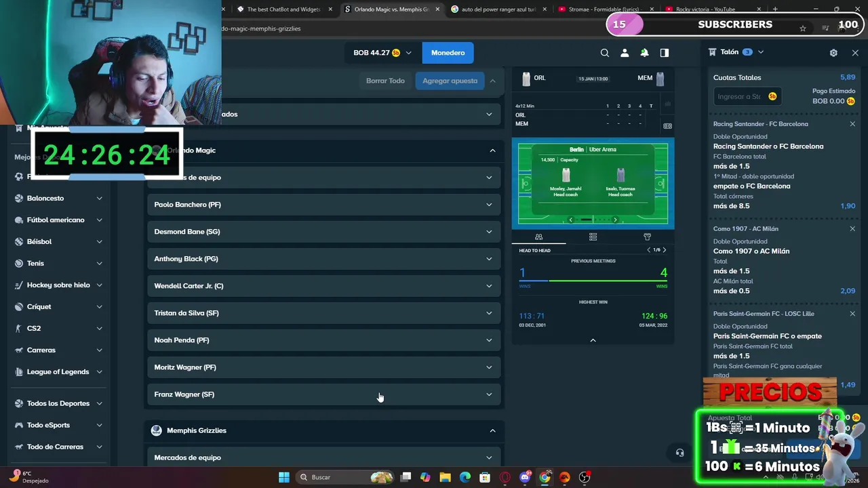
Task: Expand Anthony Black (PG) markets
Action: [x=324, y=259]
